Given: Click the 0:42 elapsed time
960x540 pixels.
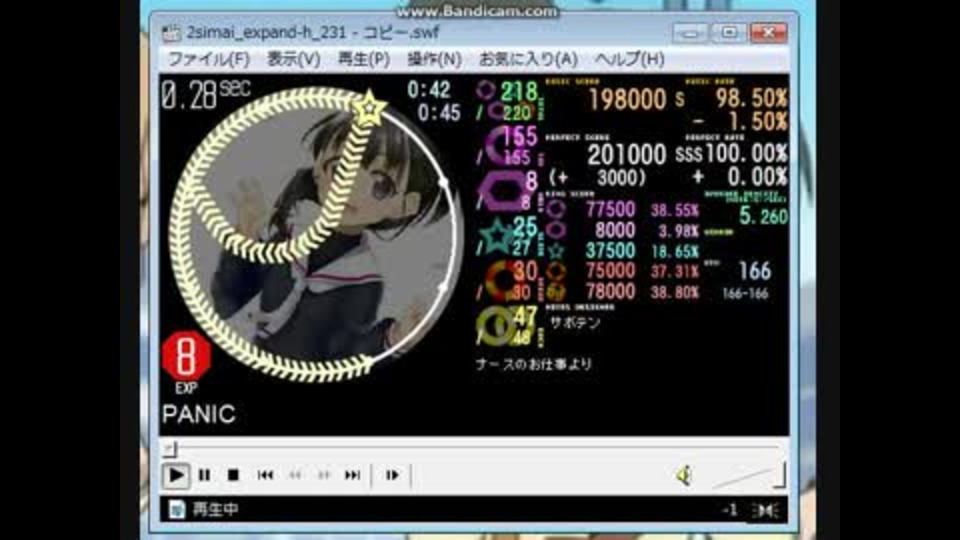Looking at the screenshot, I should [429, 90].
